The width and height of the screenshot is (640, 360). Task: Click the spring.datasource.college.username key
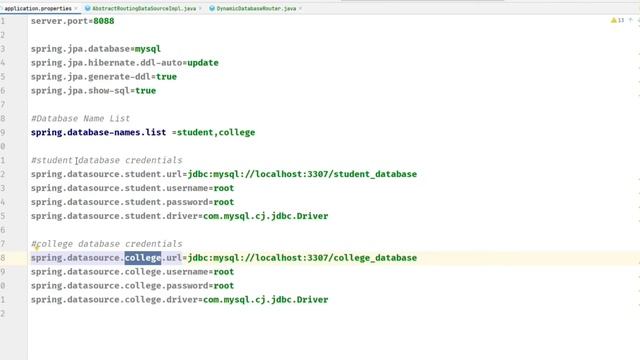pos(120,272)
